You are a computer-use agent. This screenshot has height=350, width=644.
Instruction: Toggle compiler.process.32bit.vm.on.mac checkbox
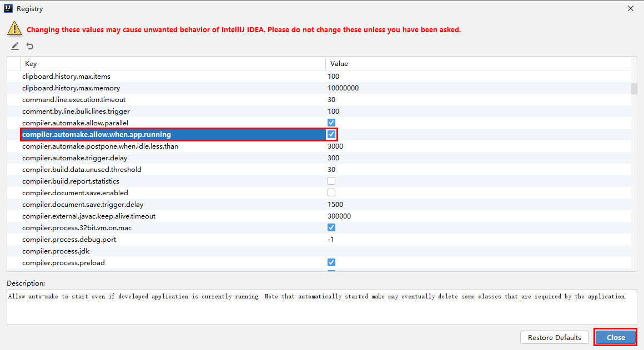(331, 227)
